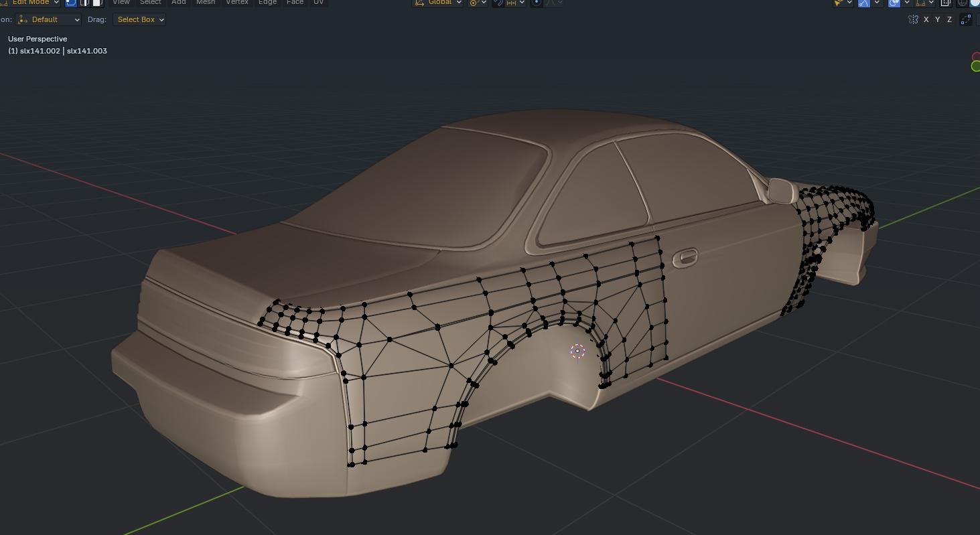
Task: Open the Vertex menu
Action: coord(237,3)
